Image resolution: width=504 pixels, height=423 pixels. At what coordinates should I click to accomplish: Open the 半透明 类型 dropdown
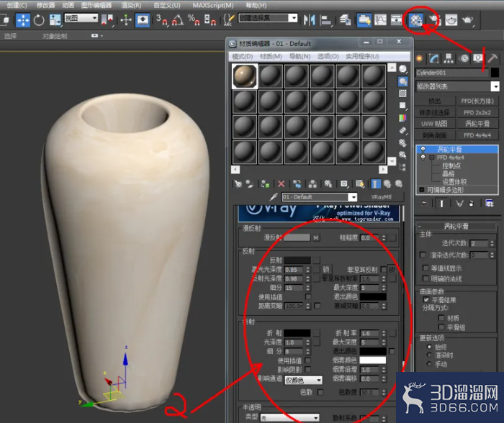[289, 417]
